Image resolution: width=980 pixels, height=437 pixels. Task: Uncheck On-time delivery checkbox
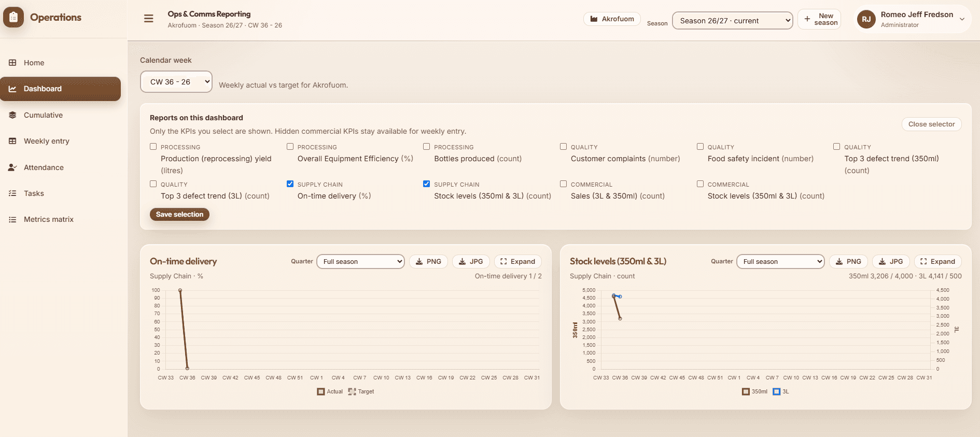pyautogui.click(x=290, y=184)
